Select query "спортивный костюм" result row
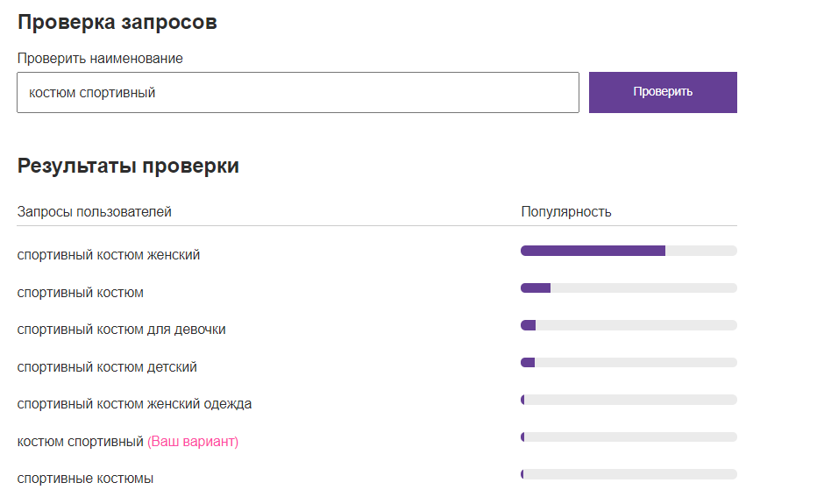Screen dimensions: 817x504 (81, 293)
